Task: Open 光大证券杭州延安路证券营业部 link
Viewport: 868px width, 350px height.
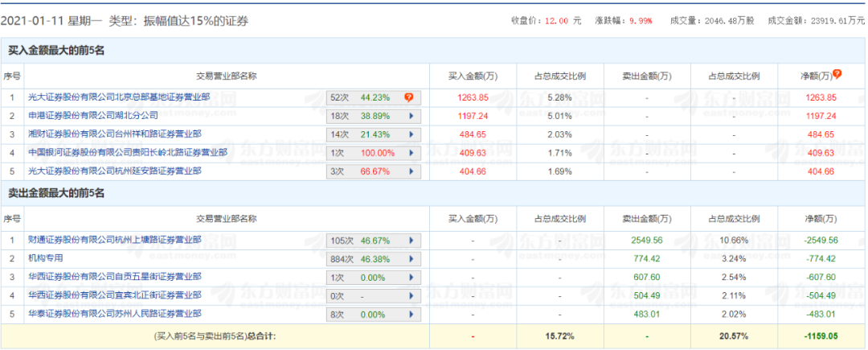Action: click(x=113, y=171)
